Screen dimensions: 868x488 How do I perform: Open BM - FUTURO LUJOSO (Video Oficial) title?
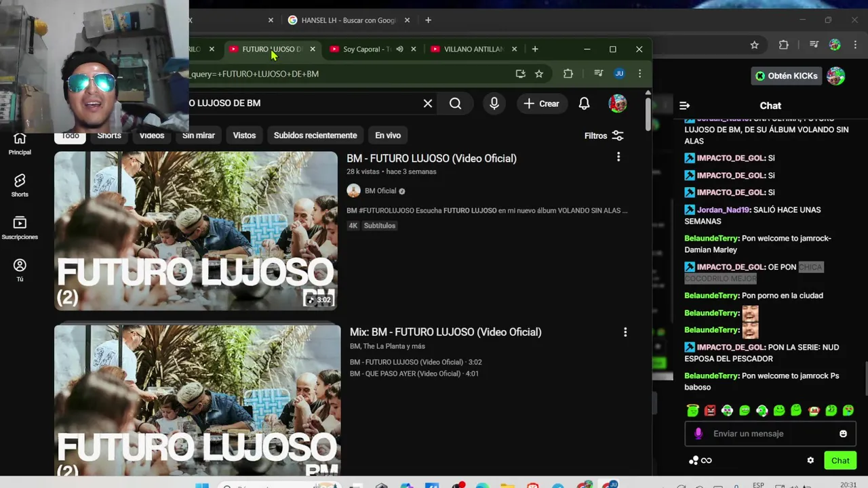pyautogui.click(x=431, y=158)
